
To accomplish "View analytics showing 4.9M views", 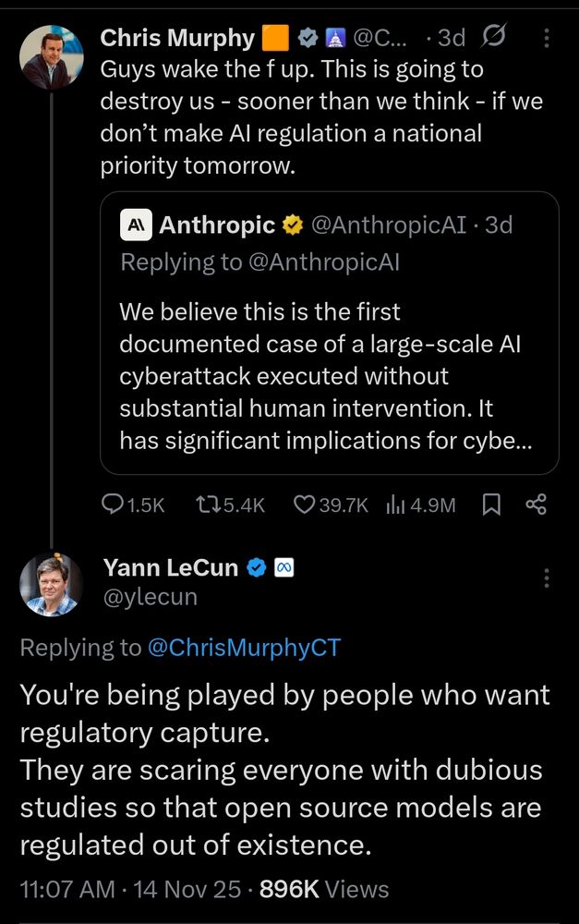I will [398, 504].
